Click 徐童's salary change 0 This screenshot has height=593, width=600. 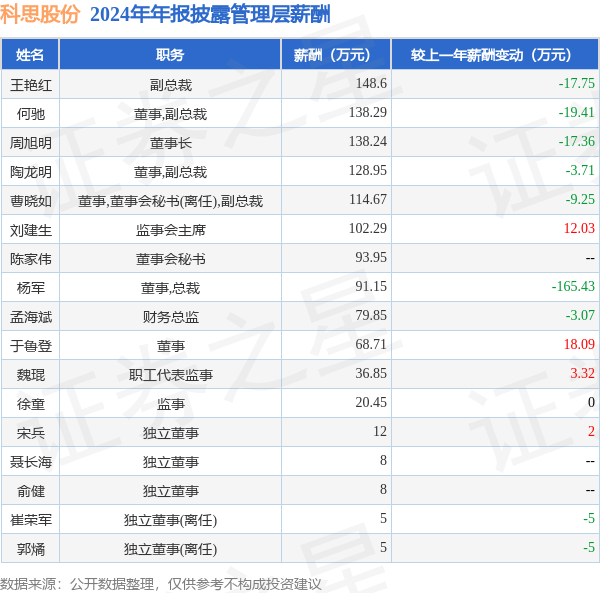591,402
